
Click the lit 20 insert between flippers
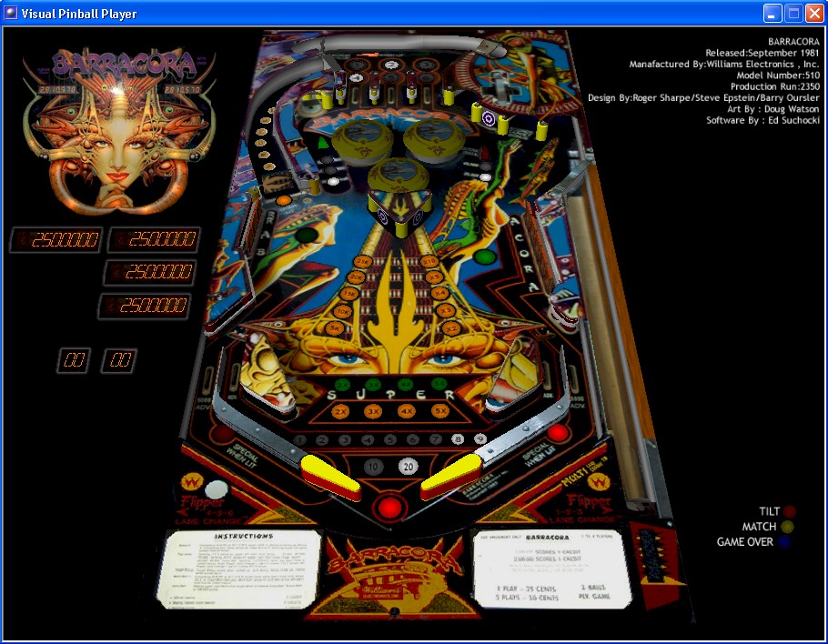tap(409, 466)
